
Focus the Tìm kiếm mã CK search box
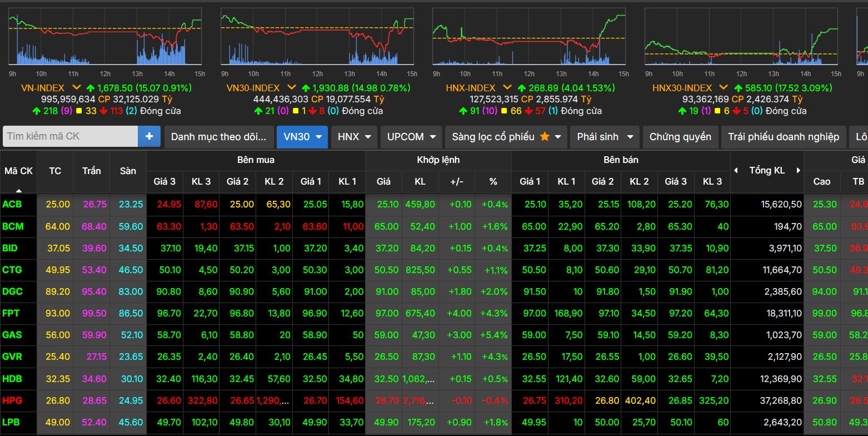(x=70, y=136)
